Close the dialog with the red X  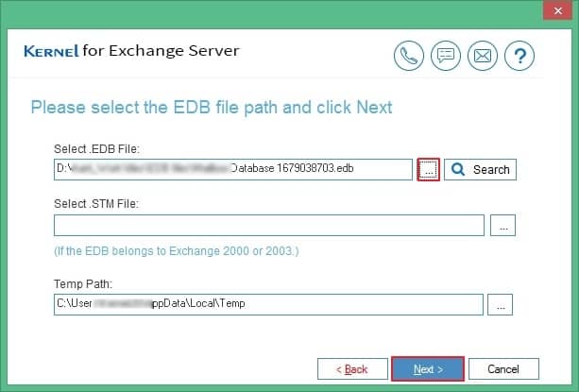pyautogui.click(x=557, y=10)
